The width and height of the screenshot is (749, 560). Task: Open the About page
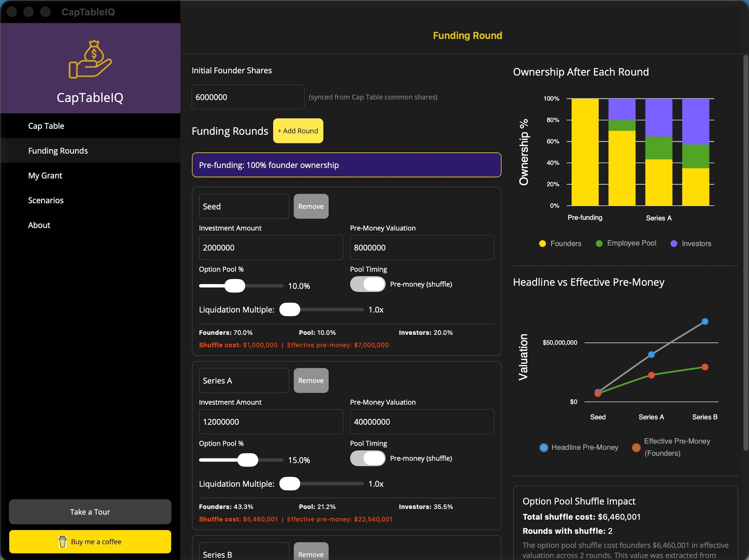click(39, 225)
